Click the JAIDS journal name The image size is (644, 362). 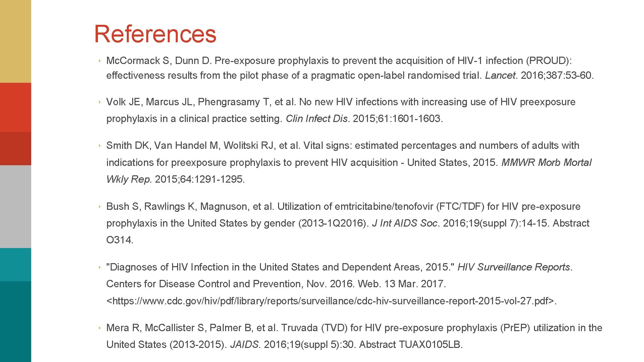point(245,345)
